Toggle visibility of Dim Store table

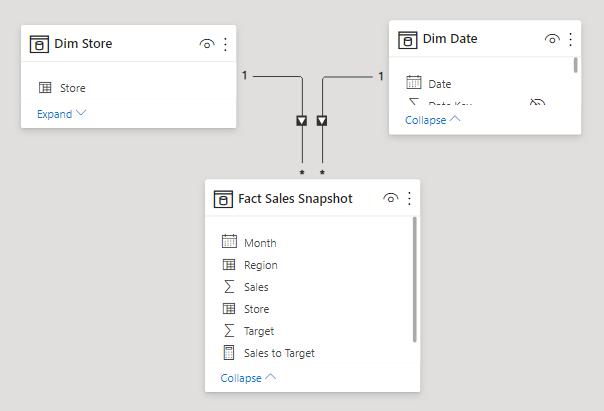(207, 44)
